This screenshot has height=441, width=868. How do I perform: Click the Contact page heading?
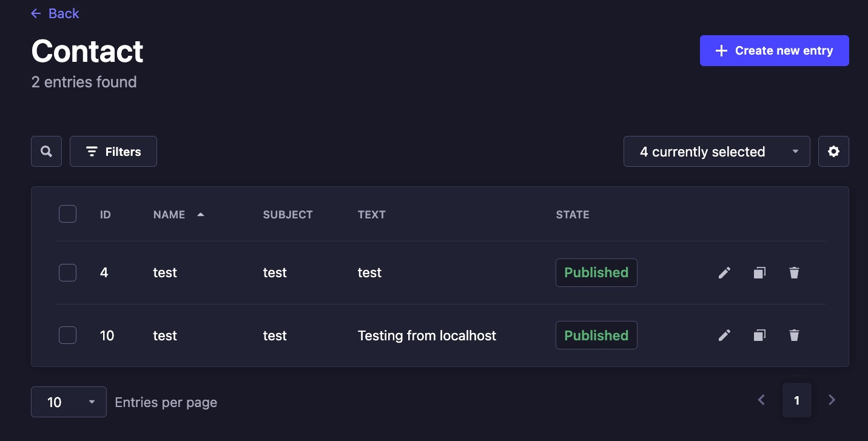(87, 51)
